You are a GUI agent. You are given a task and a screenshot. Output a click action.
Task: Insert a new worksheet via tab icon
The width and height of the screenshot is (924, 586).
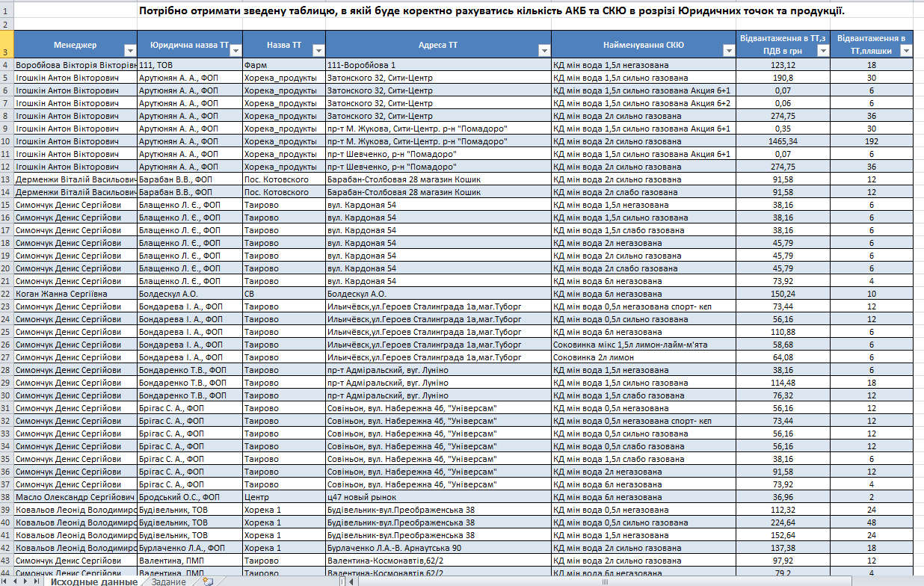click(208, 581)
